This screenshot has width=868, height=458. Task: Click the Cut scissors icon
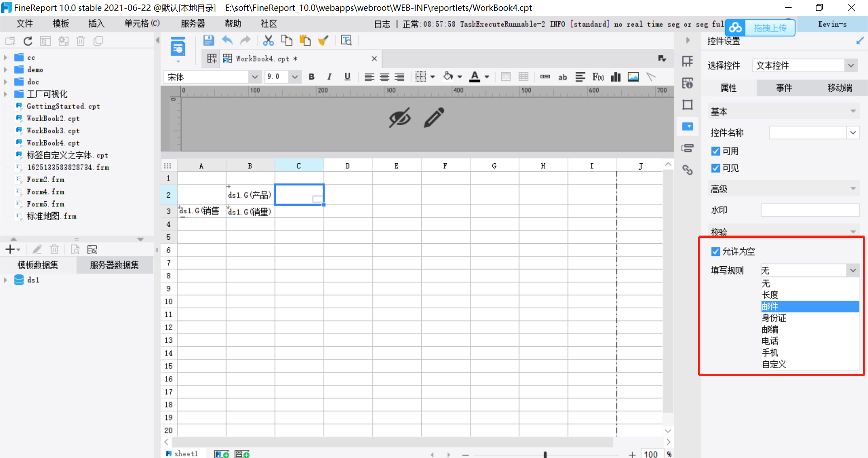269,40
